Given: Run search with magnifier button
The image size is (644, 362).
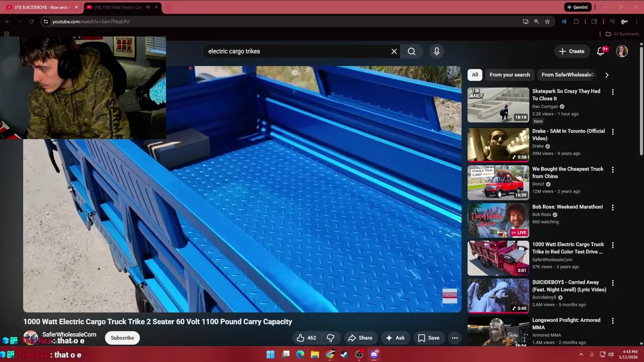Looking at the screenshot, I should click(x=412, y=51).
